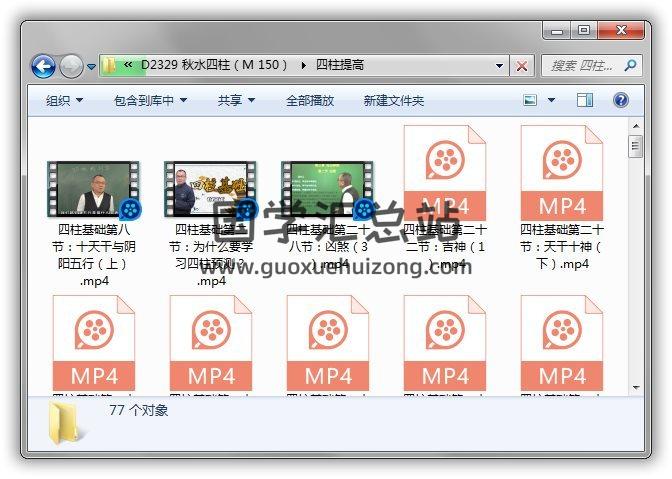
Task: Minimize the explorer window
Action: pyautogui.click(x=557, y=30)
